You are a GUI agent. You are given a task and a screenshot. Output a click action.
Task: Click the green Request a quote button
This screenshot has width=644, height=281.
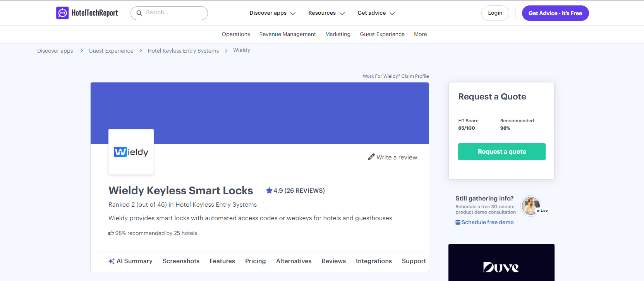coord(502,152)
